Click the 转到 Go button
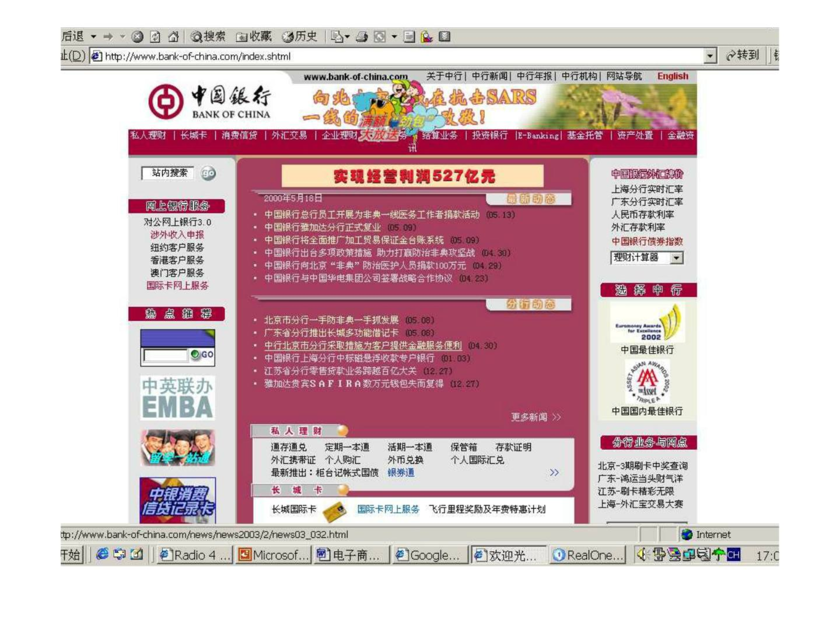The width and height of the screenshot is (840, 630). [x=742, y=56]
